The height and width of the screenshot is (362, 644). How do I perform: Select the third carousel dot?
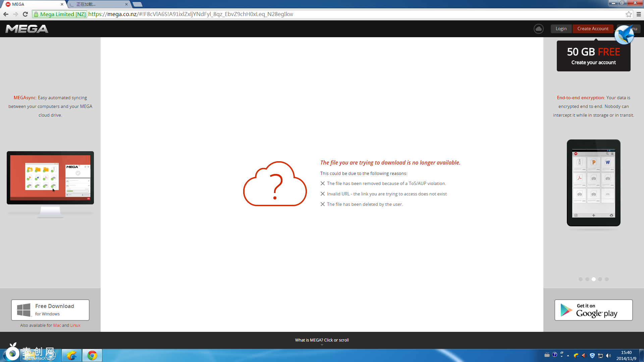tap(593, 279)
